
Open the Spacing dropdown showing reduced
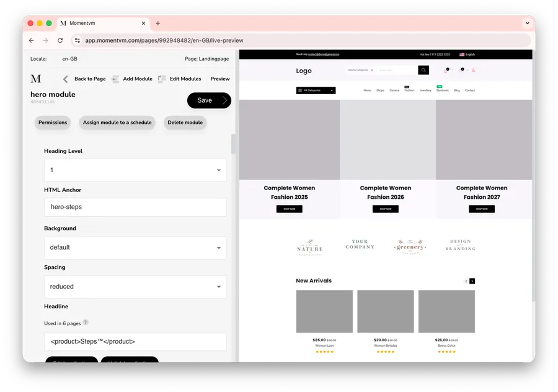coord(135,287)
